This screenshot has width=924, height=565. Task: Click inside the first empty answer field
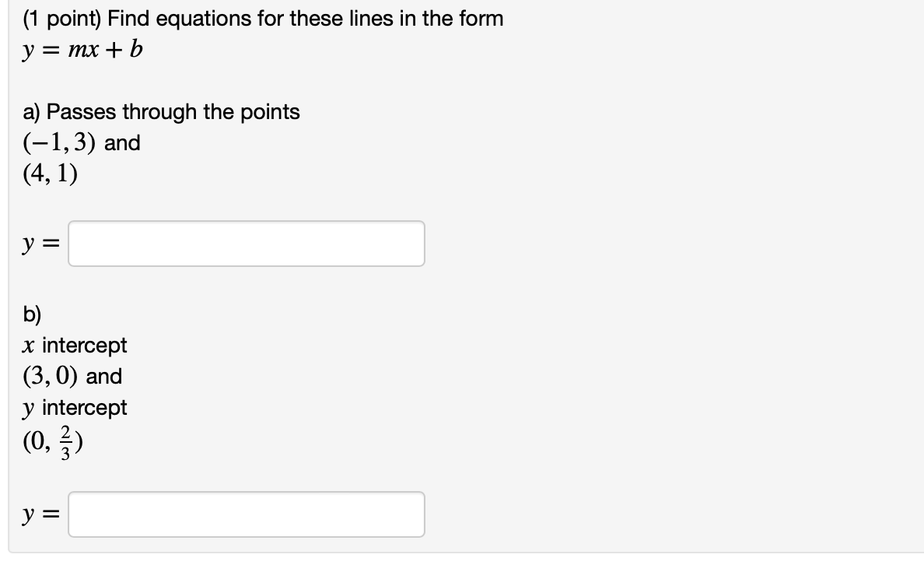click(246, 244)
